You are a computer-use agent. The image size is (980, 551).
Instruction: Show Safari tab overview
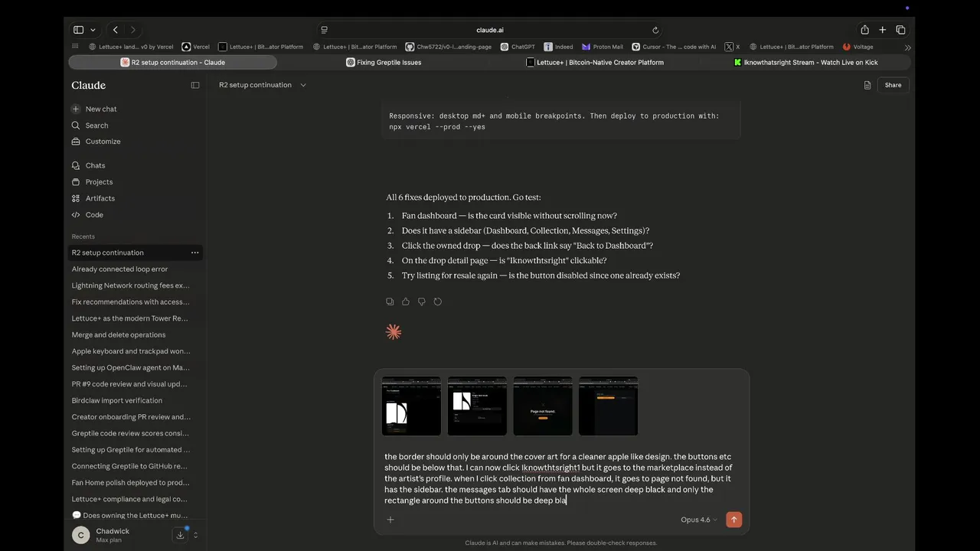[x=900, y=30]
